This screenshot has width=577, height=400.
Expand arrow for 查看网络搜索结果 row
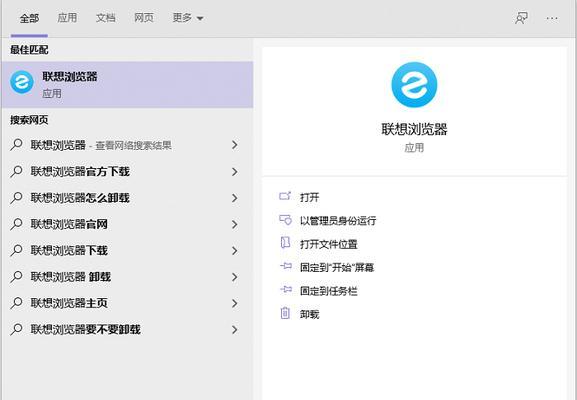(x=234, y=145)
